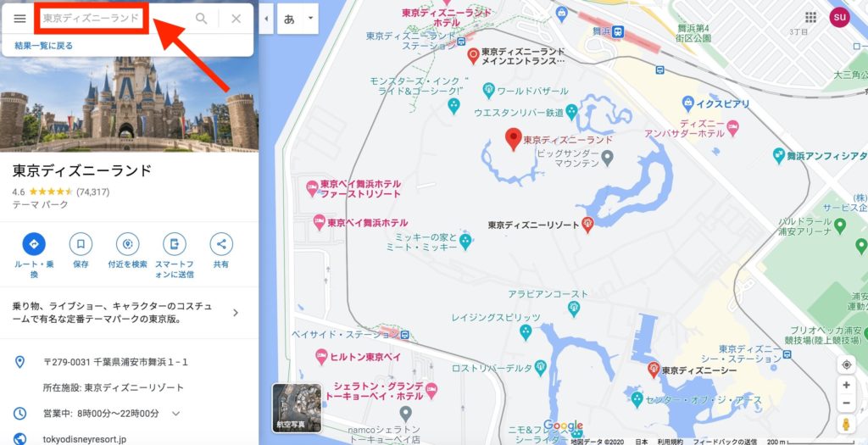Click the ファーストリゾート hotel marker
The image size is (868, 445).
coord(312,188)
